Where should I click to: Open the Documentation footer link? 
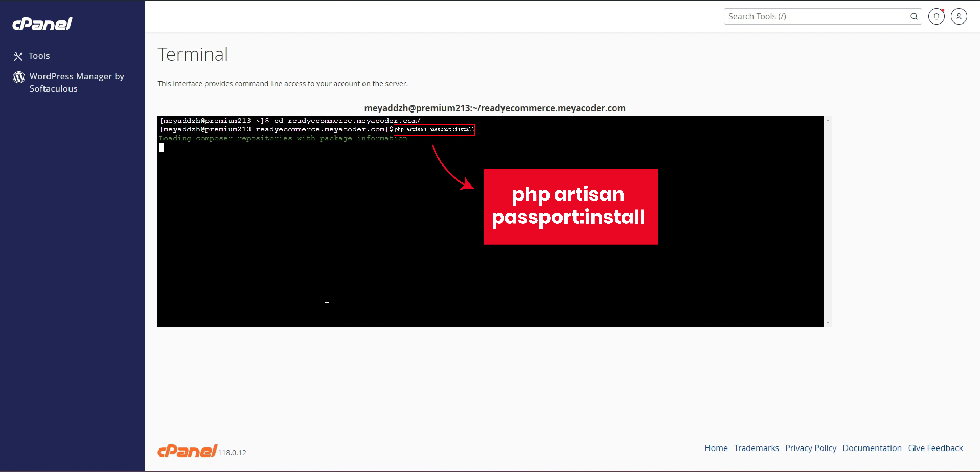coord(872,448)
